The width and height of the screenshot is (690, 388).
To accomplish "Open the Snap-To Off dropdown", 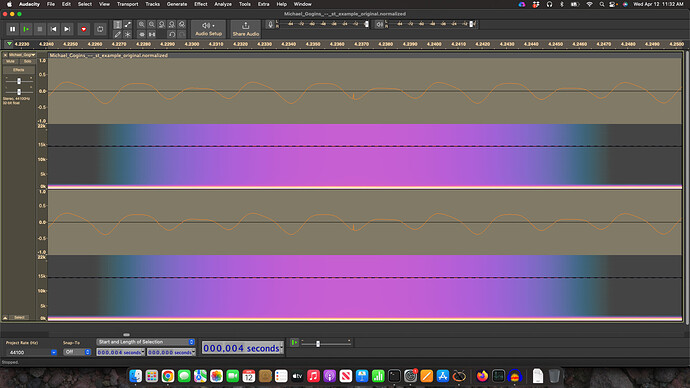I will pyautogui.click(x=77, y=352).
